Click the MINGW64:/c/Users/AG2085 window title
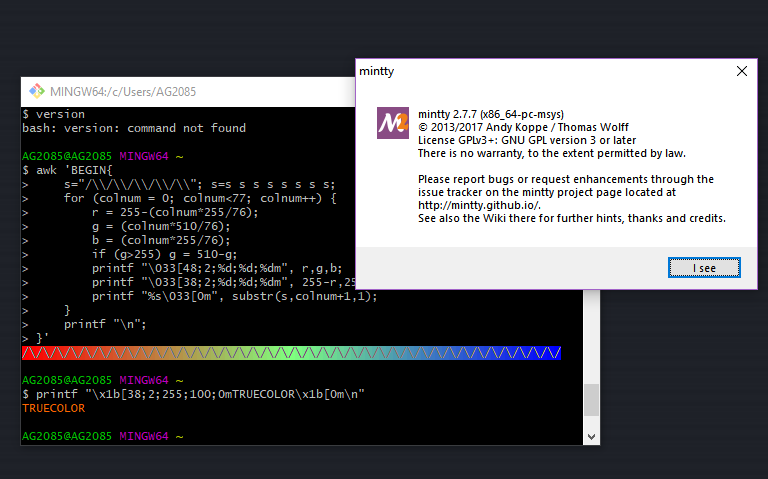 123,92
